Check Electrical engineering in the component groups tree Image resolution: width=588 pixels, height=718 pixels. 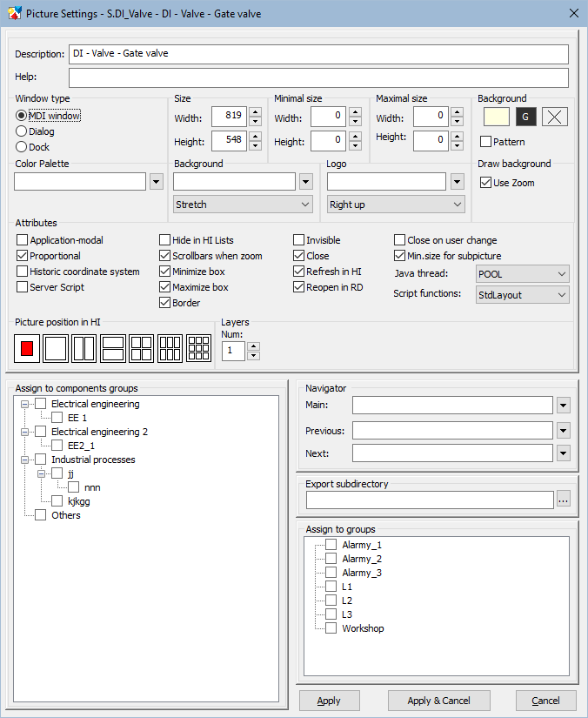pos(40,404)
